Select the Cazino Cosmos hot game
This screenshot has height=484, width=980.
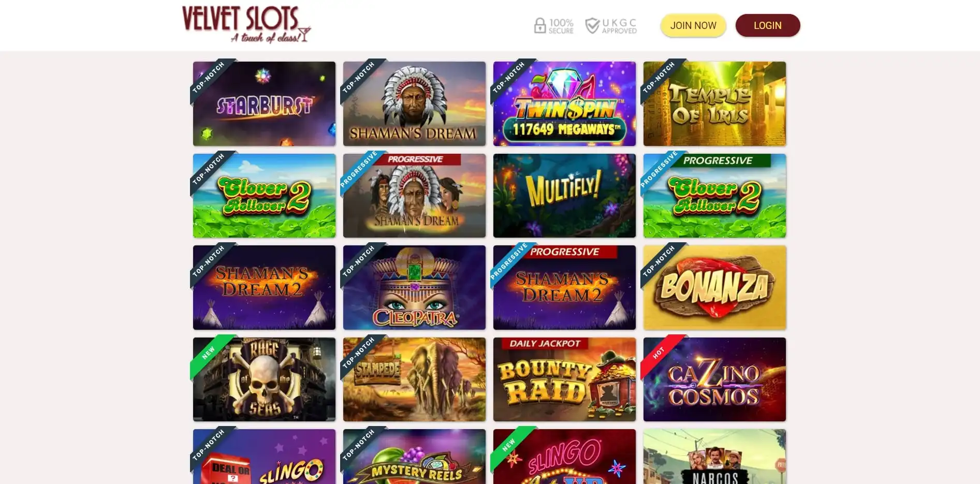714,379
